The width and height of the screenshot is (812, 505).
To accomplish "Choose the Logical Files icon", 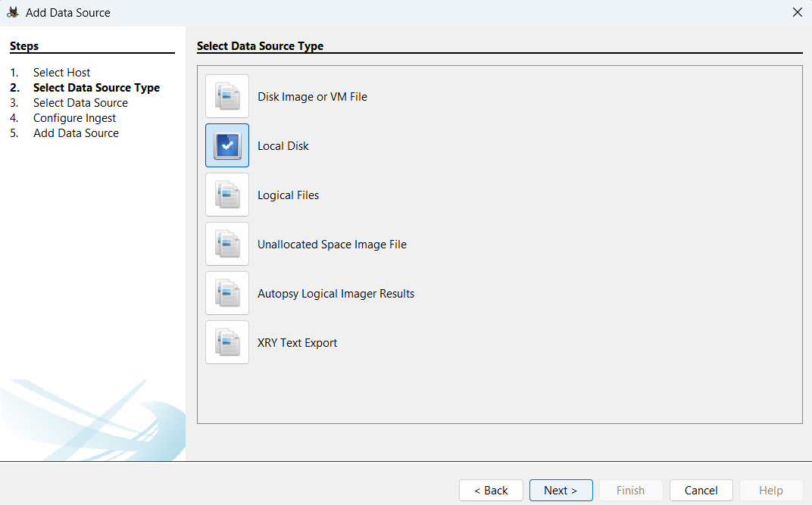I will click(227, 195).
